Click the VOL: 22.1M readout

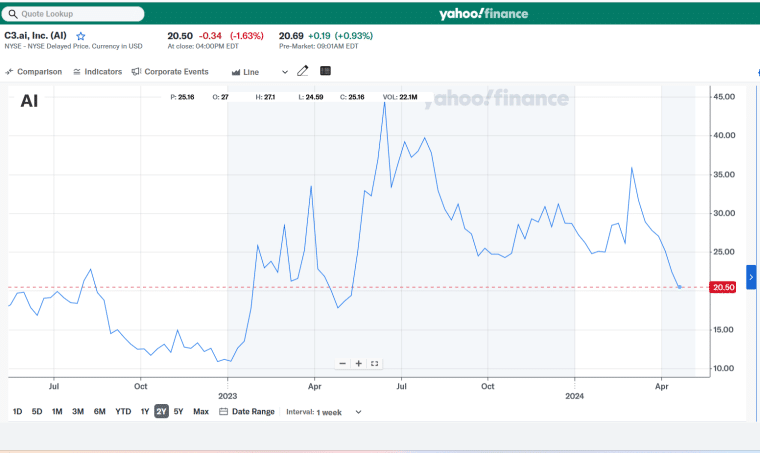point(400,97)
